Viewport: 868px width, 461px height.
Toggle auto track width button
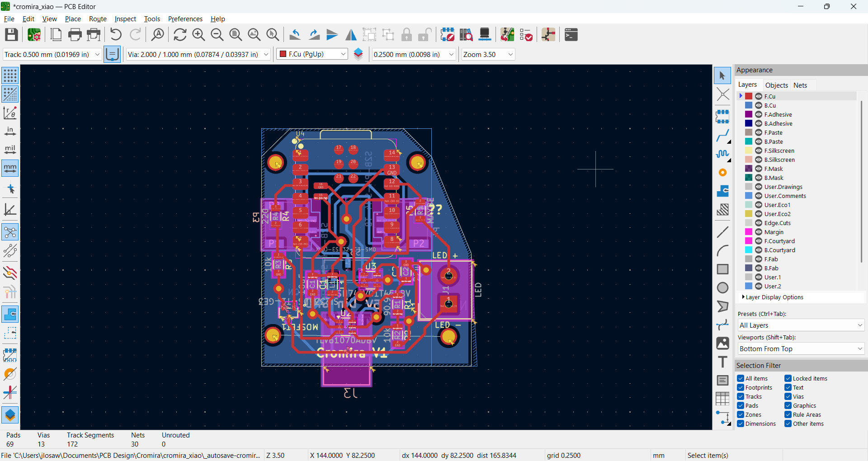click(112, 54)
